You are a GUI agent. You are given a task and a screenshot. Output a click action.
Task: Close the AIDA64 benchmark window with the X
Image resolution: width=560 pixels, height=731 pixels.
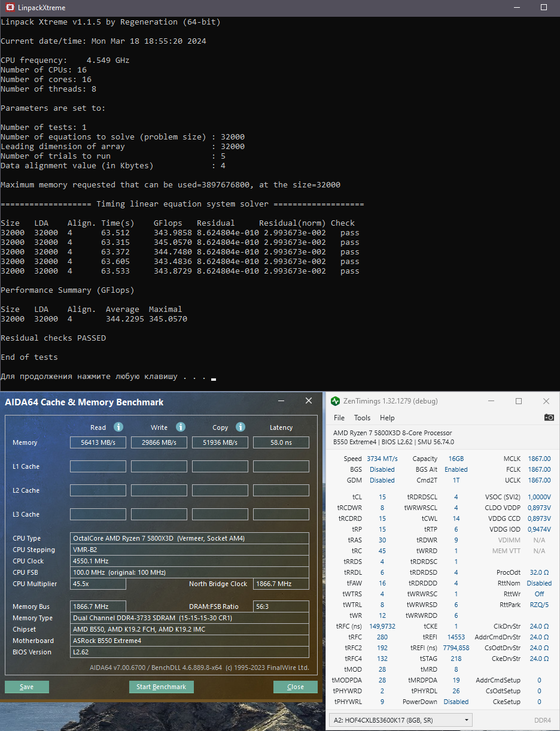pyautogui.click(x=309, y=401)
